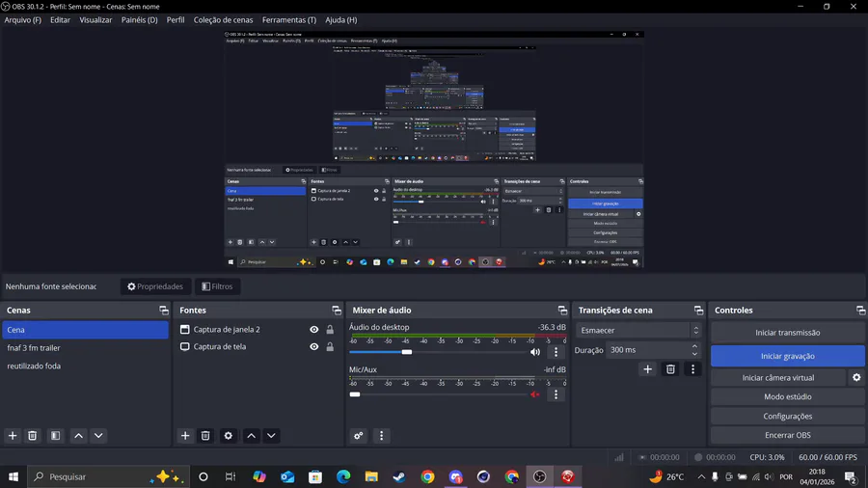Start virtual camera with Iniciar câmera virtual

pyautogui.click(x=777, y=377)
